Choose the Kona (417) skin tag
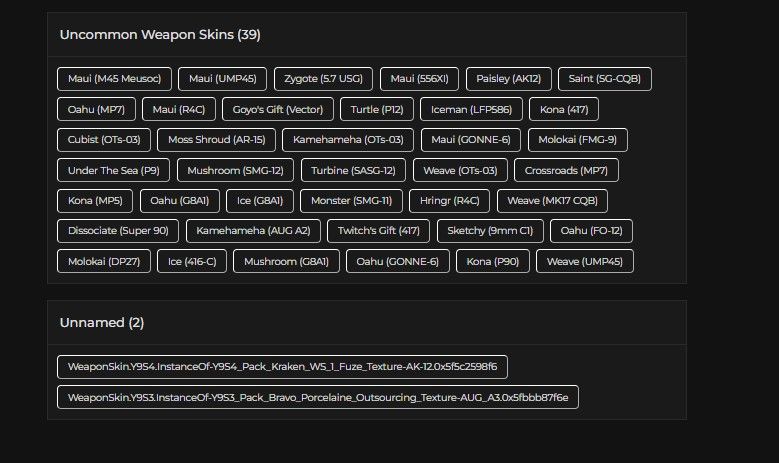Image resolution: width=779 pixels, height=463 pixels. click(564, 109)
